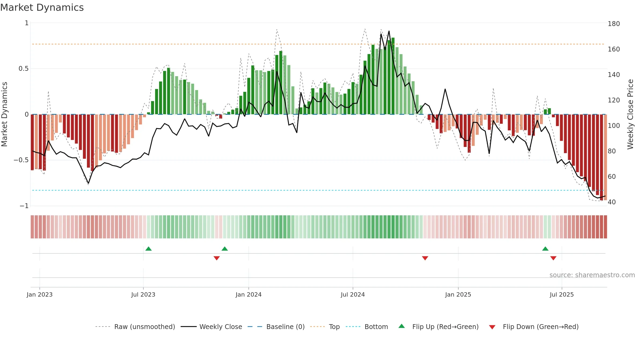Click the 120 price axis tick

[614, 100]
